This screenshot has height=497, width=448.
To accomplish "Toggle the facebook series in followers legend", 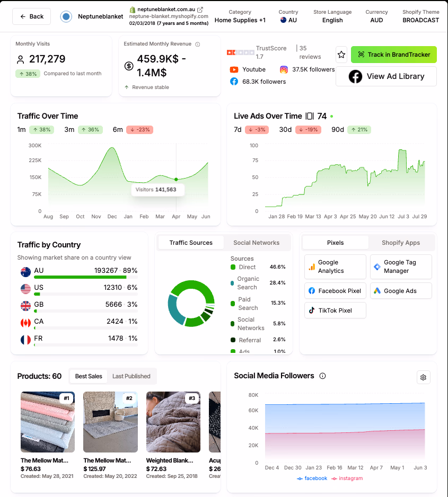I will [312, 478].
